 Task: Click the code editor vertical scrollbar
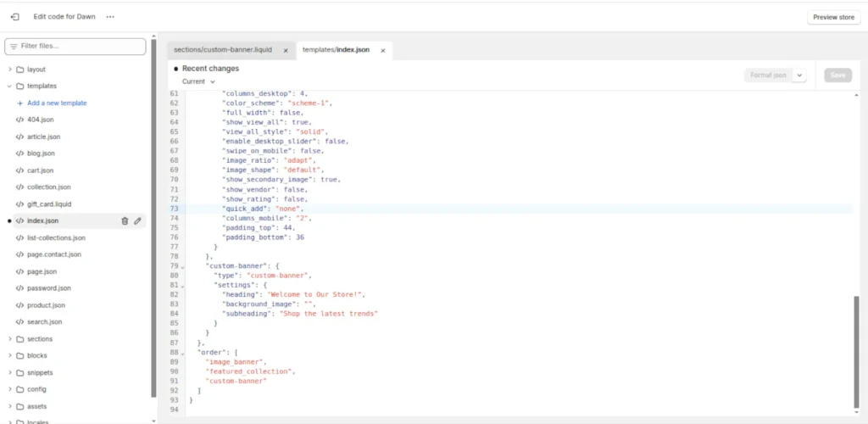pyautogui.click(x=857, y=354)
